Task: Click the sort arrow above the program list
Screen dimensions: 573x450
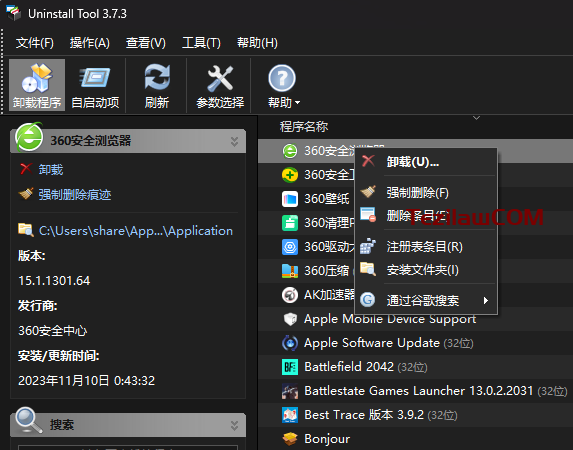Action: 476,118
